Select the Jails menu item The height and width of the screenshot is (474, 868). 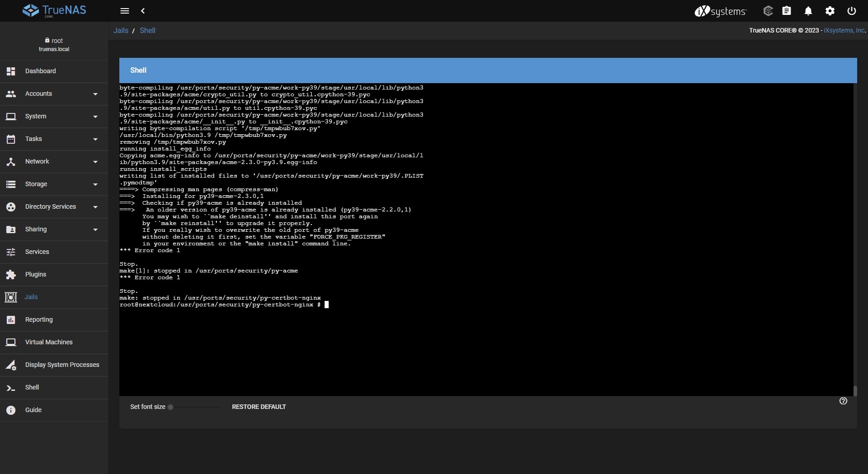(x=54, y=297)
